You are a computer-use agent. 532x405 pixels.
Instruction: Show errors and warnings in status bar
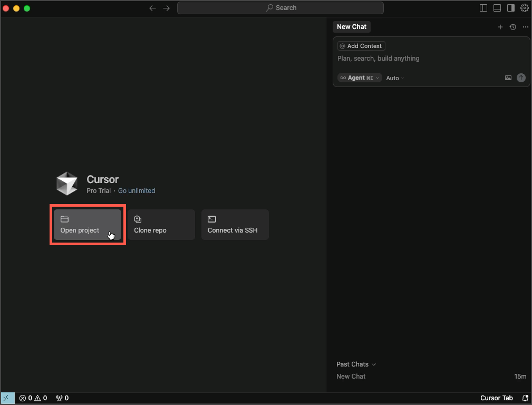(33, 398)
